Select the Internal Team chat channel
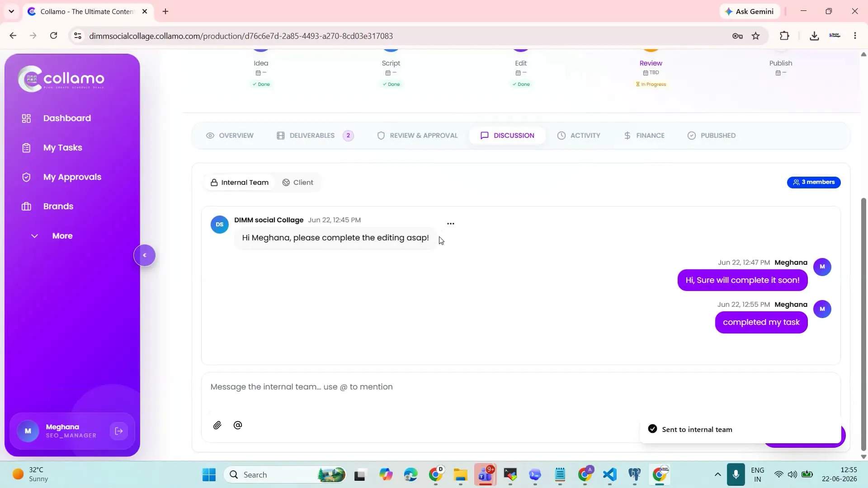 click(240, 183)
